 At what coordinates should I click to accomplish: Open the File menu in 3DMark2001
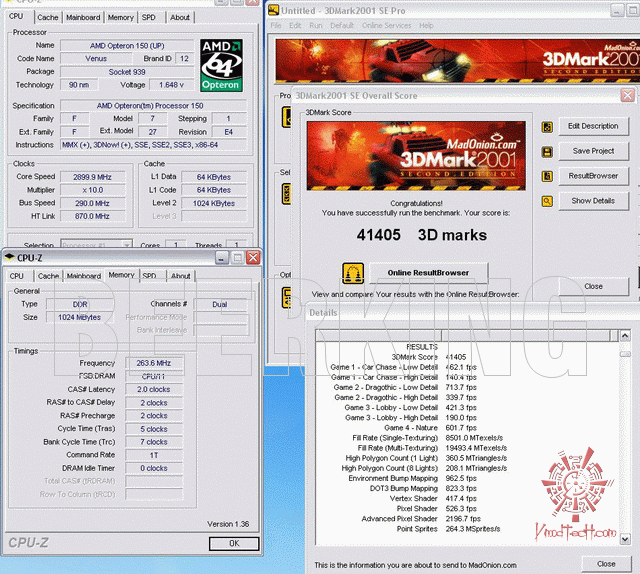pyautogui.click(x=276, y=26)
